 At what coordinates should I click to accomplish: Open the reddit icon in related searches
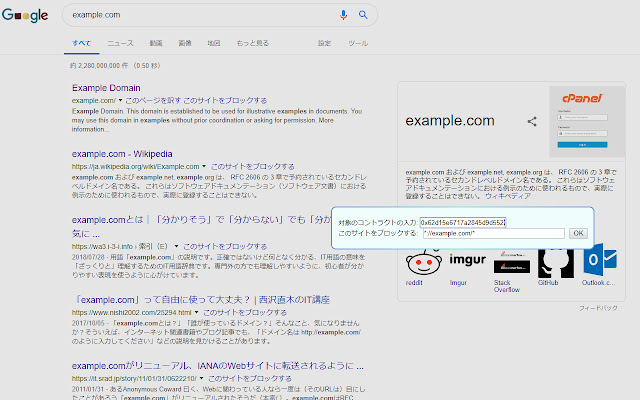[x=424, y=262]
